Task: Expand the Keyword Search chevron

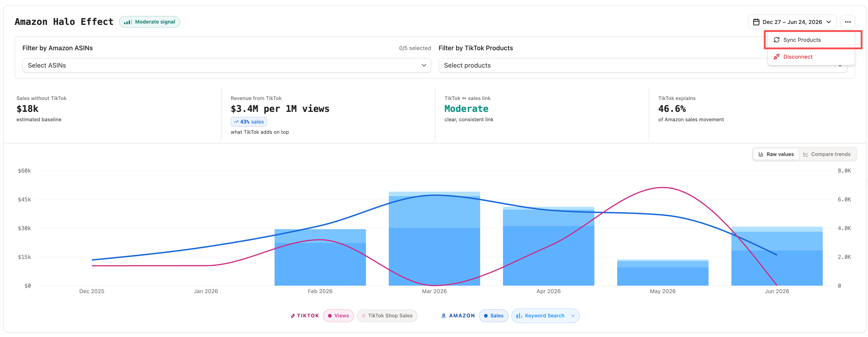Action: 573,316
